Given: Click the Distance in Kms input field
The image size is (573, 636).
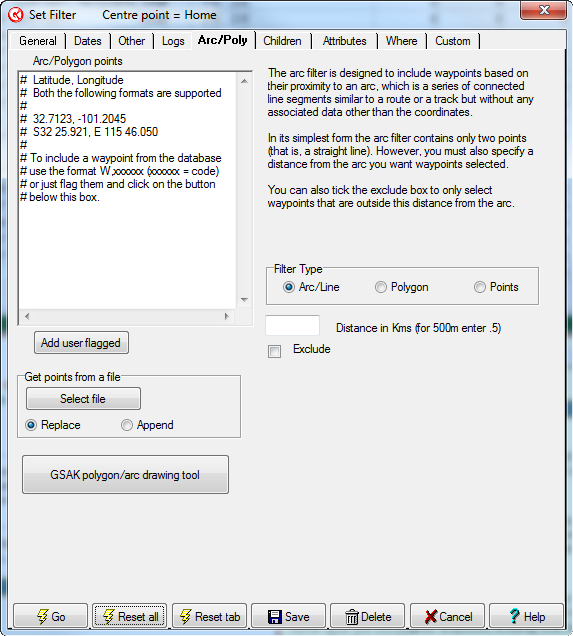Looking at the screenshot, I should [x=292, y=325].
